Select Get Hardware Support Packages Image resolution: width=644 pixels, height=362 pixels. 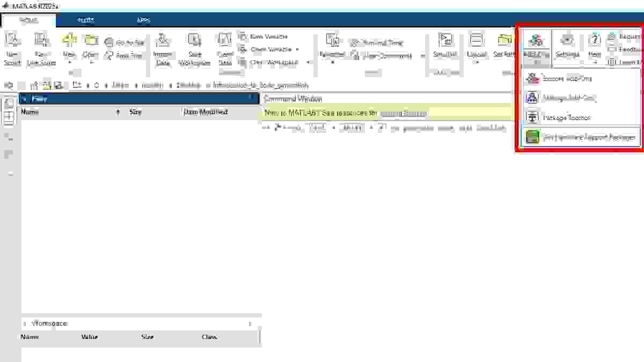coord(581,137)
